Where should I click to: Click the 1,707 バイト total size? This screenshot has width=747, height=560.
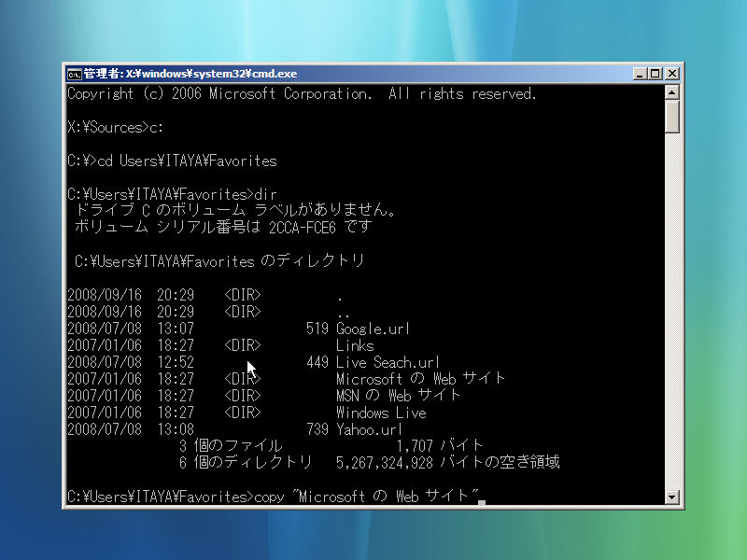439,446
